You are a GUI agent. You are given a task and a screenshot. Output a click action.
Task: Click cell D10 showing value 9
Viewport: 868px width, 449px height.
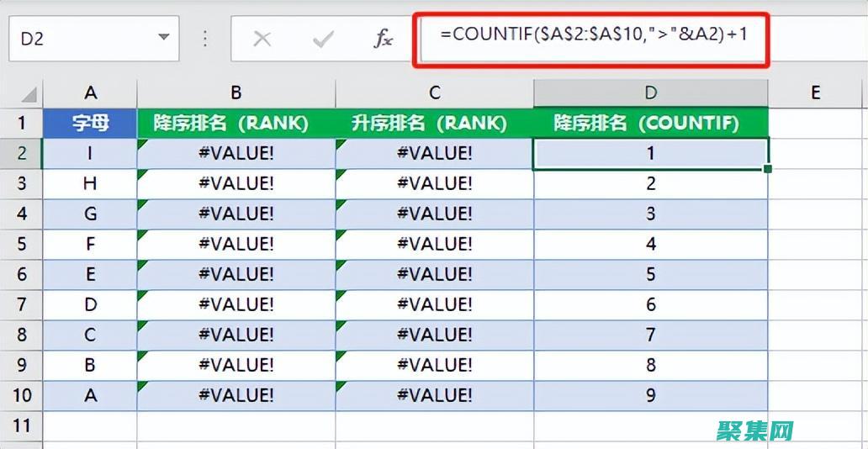click(x=650, y=395)
